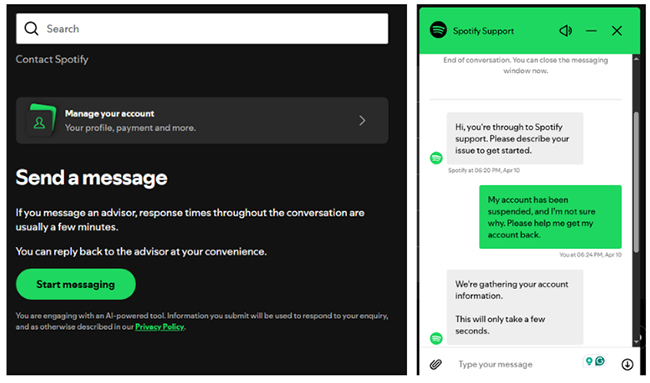The image size is (650, 383).
Task: Click the 'Spotify at 06:20 PM' timestamp
Action: [x=484, y=170]
